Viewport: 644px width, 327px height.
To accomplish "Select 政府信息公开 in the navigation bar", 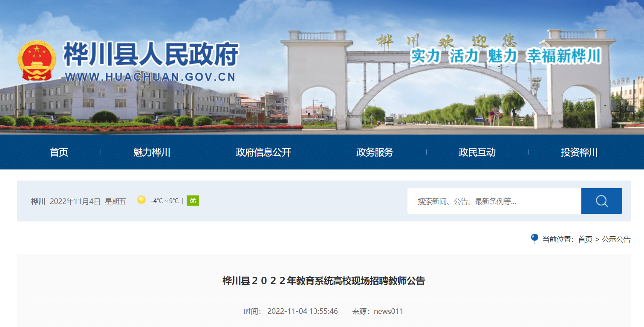I will (x=263, y=152).
